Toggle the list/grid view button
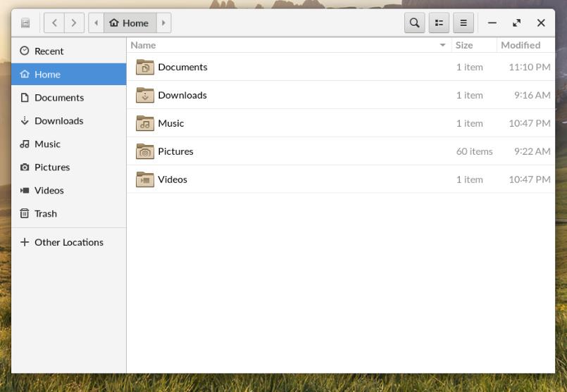The width and height of the screenshot is (567, 392). [x=439, y=23]
